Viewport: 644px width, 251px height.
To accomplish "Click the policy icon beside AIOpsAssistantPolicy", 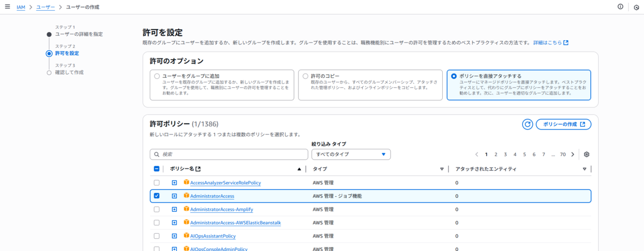I will [x=187, y=235].
